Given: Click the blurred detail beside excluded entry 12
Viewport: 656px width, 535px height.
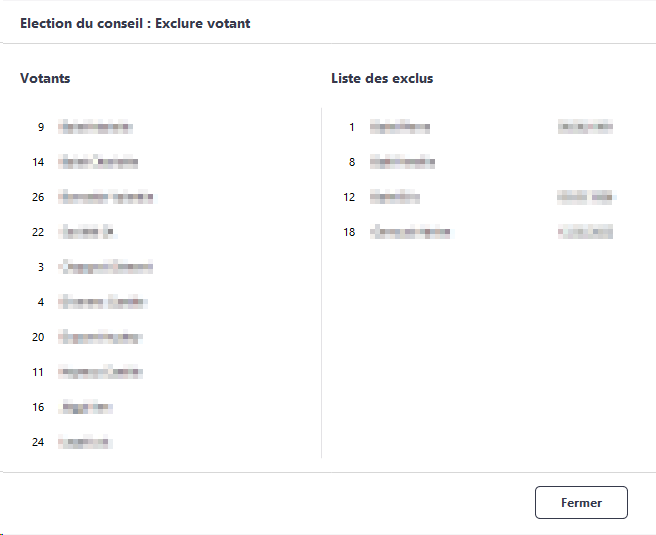Looking at the screenshot, I should pos(586,197).
